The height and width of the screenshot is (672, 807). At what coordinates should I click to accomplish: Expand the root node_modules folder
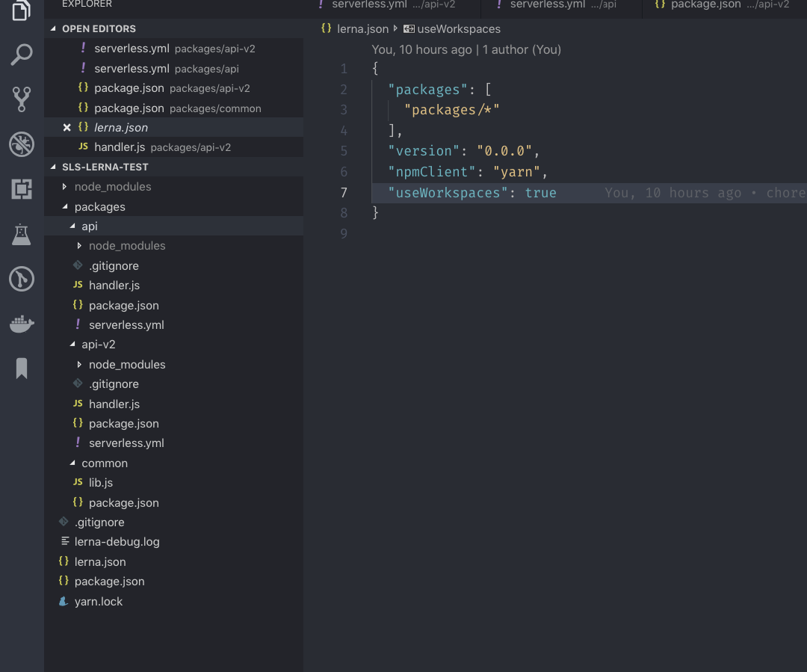[64, 186]
